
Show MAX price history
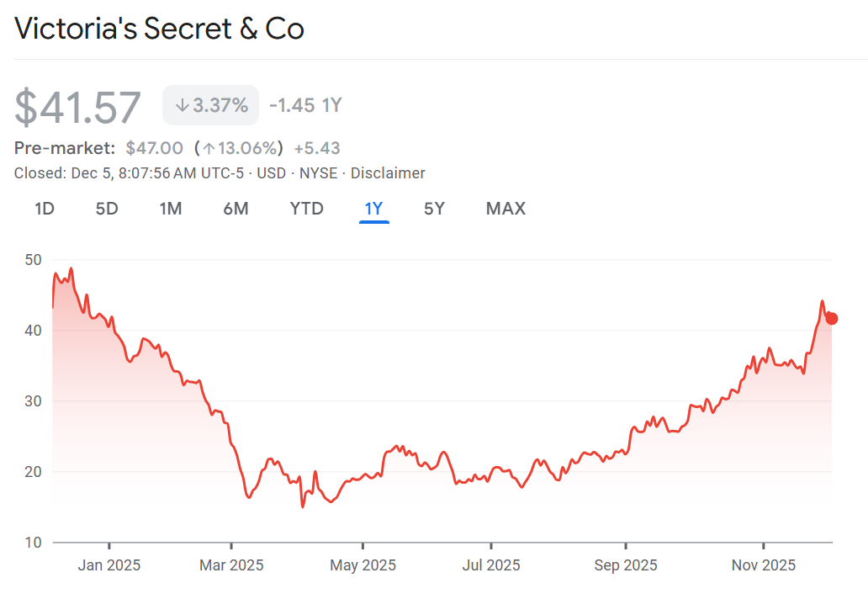505,209
